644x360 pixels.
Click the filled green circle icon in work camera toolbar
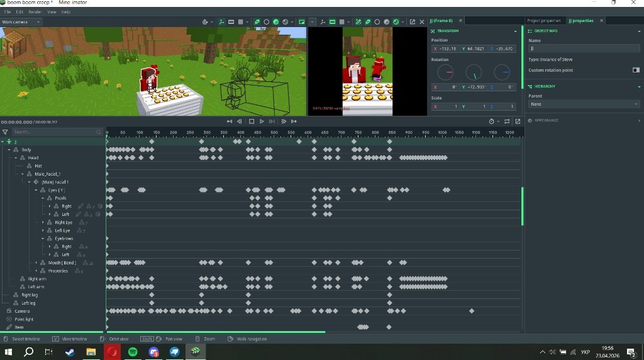click(x=276, y=22)
